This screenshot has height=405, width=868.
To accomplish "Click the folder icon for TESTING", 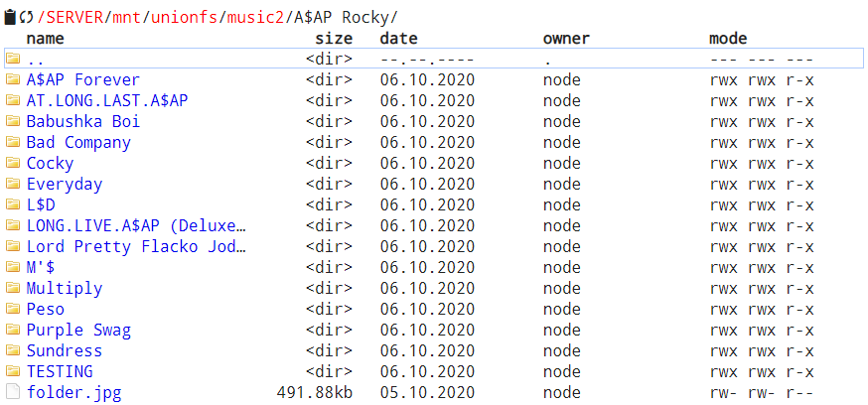I will [13, 371].
